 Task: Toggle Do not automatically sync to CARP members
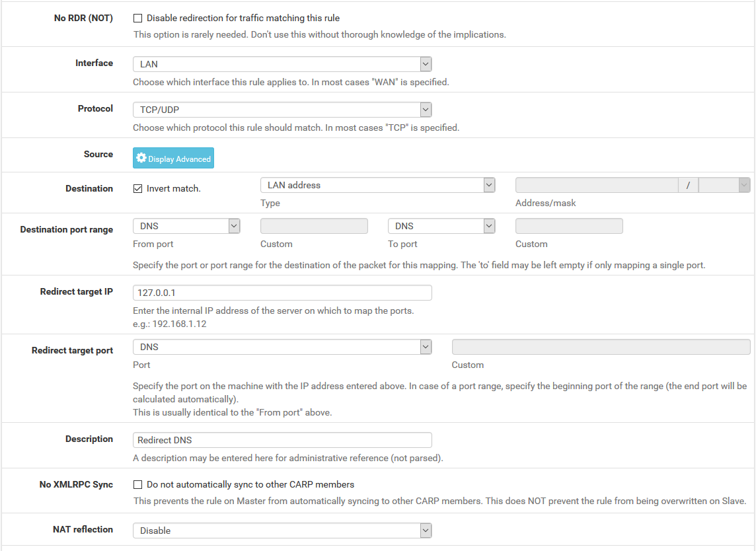pos(138,484)
